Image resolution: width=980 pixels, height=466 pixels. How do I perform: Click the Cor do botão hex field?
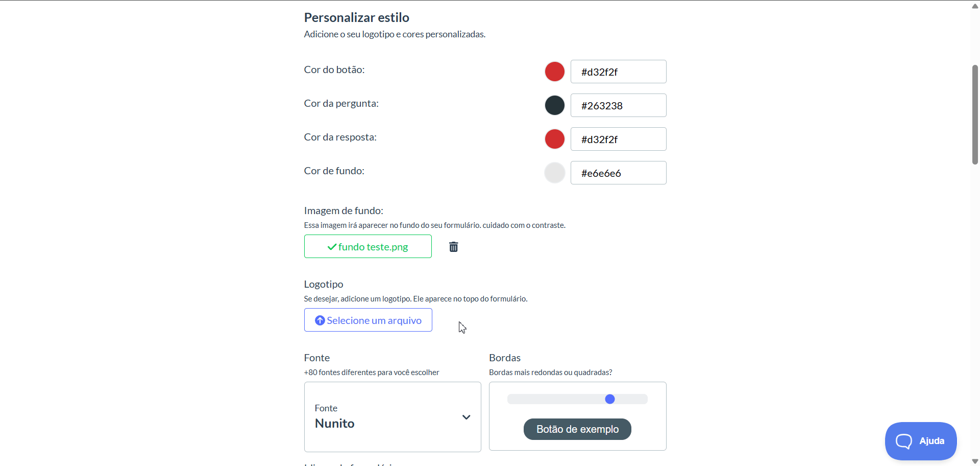pyautogui.click(x=618, y=72)
